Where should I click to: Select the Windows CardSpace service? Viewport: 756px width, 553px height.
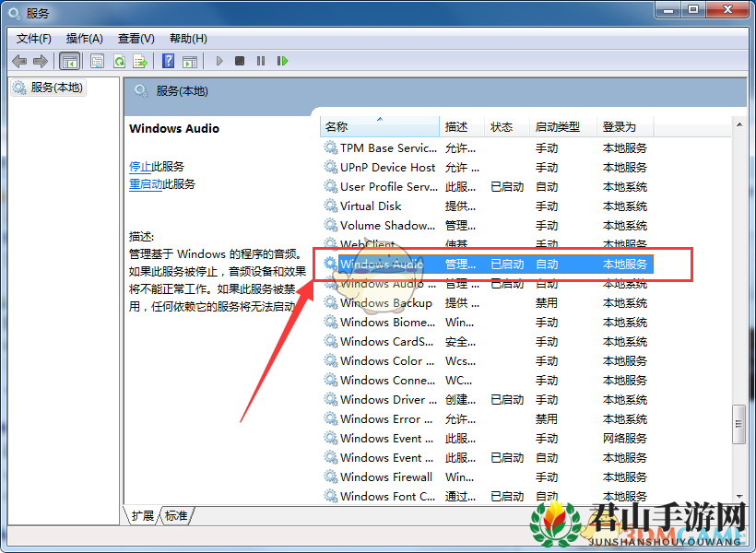[487, 341]
